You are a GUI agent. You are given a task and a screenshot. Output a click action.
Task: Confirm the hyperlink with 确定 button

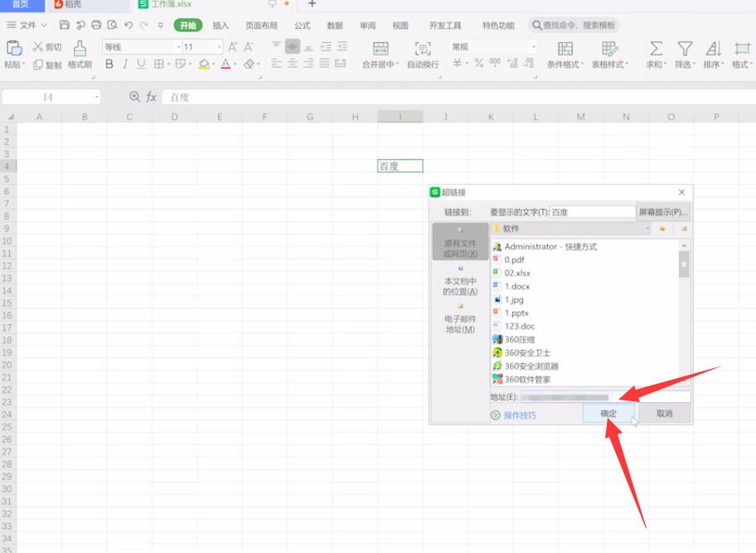608,414
